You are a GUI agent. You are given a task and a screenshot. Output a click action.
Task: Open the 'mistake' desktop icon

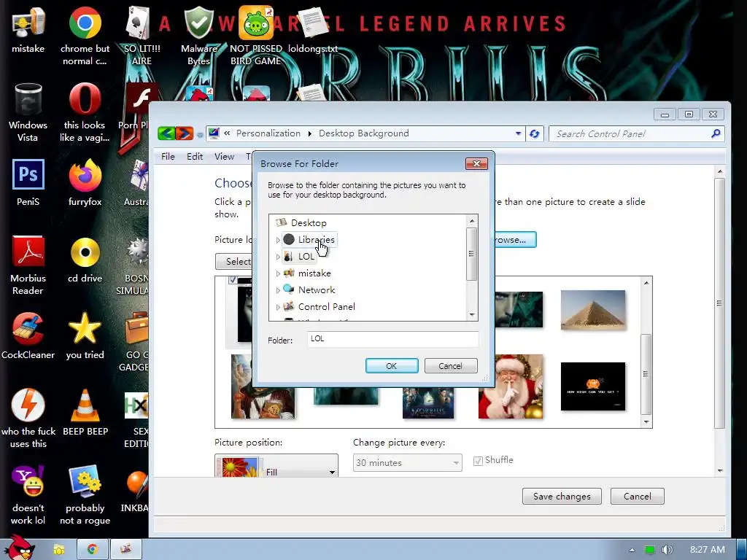28,31
